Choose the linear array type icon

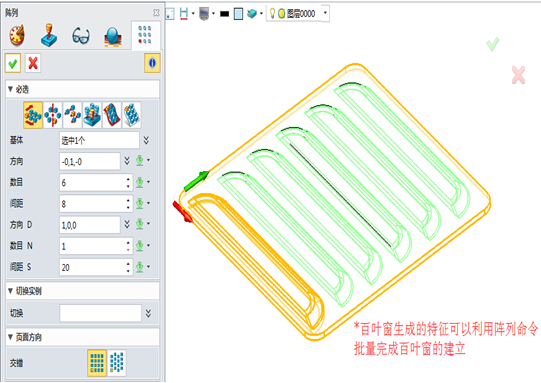[x=33, y=115]
